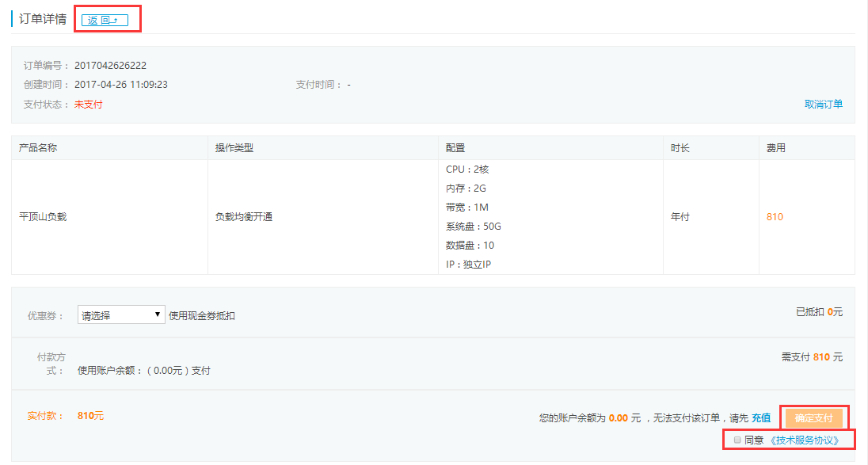Click the 负载均衡开通 operation cell
This screenshot has width=868, height=465.
click(x=244, y=217)
